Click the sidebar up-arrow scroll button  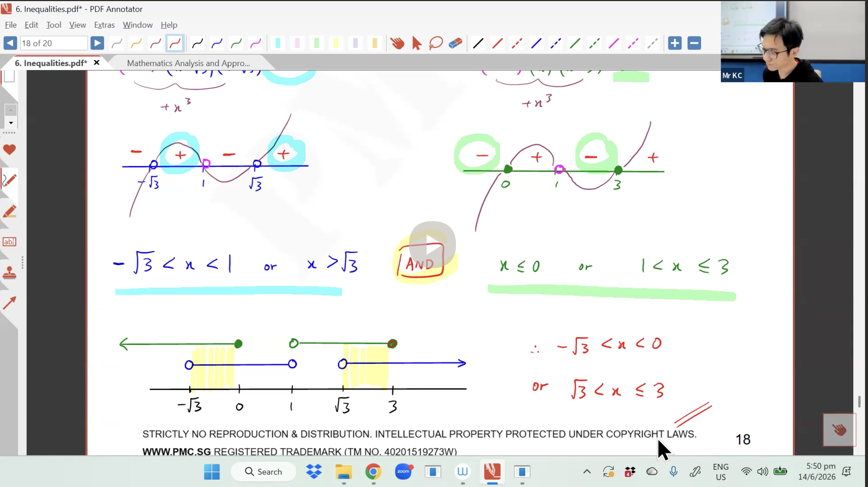click(x=11, y=110)
